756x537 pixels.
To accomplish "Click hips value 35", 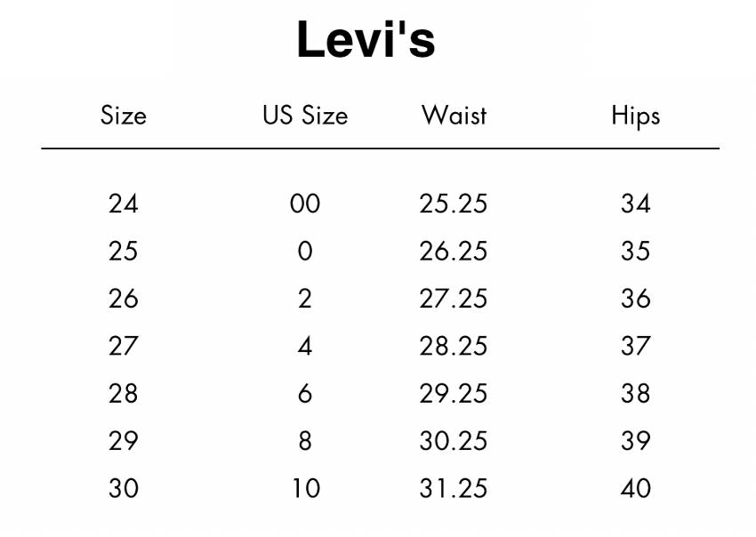I will (635, 251).
